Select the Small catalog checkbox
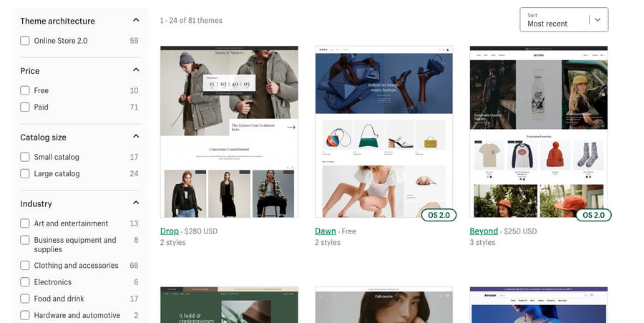 (x=25, y=157)
